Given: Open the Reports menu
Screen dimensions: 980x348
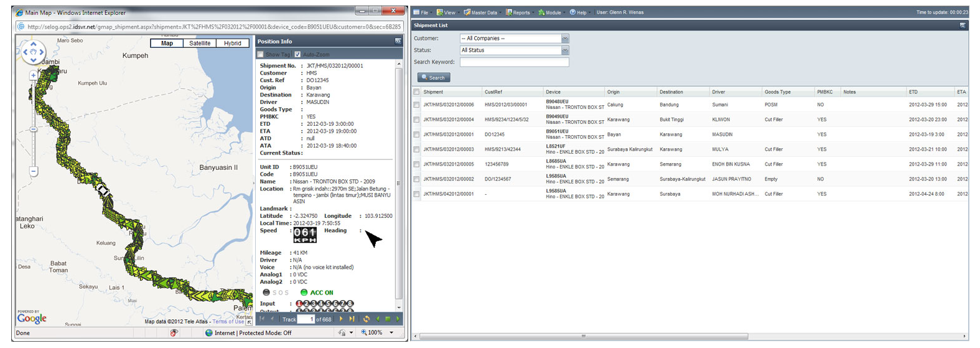Looking at the screenshot, I should (518, 12).
